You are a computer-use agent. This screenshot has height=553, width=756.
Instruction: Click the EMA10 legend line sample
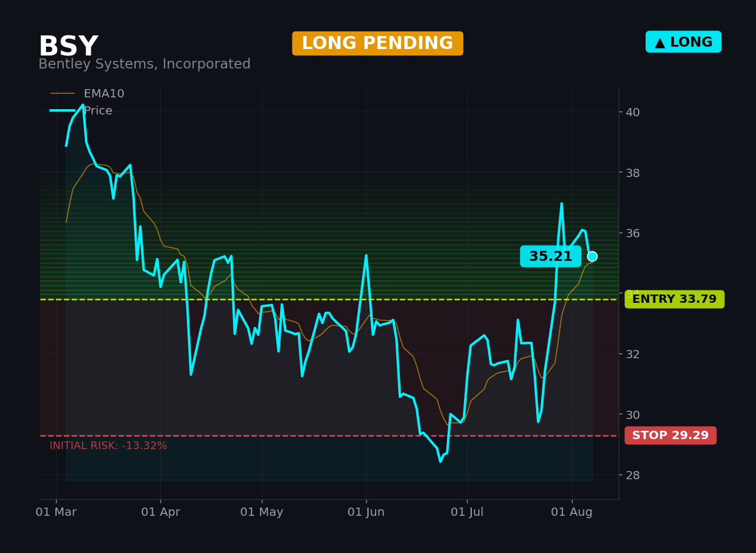63,94
